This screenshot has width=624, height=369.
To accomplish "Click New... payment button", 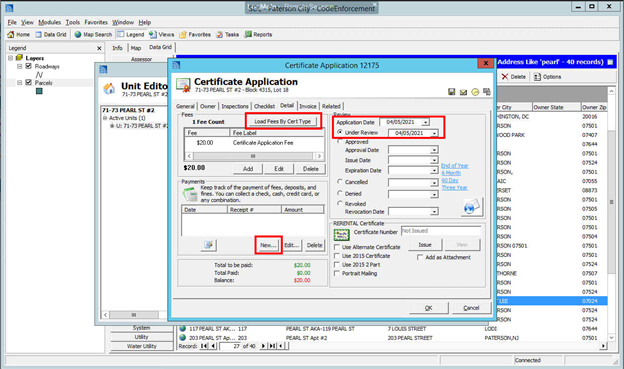I will pos(268,245).
